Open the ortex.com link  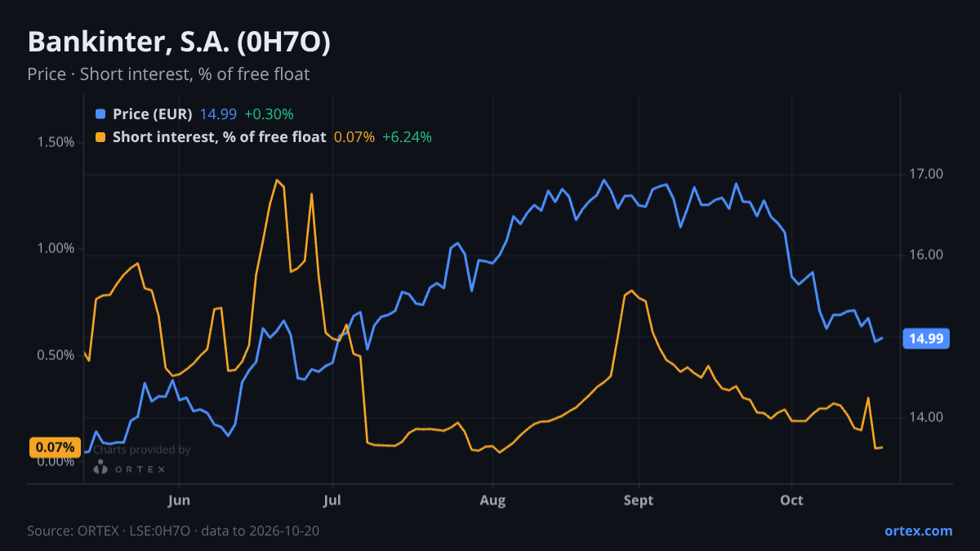(x=918, y=531)
